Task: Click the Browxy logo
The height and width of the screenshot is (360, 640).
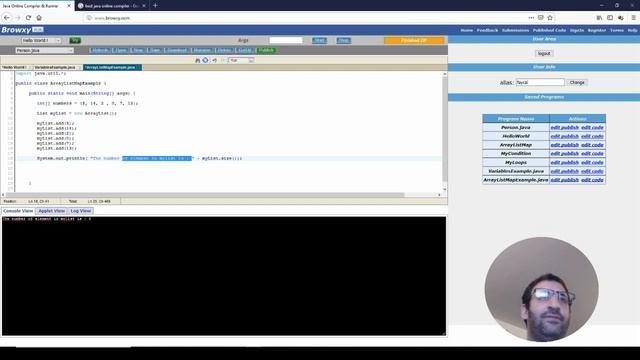Action: (x=22, y=30)
